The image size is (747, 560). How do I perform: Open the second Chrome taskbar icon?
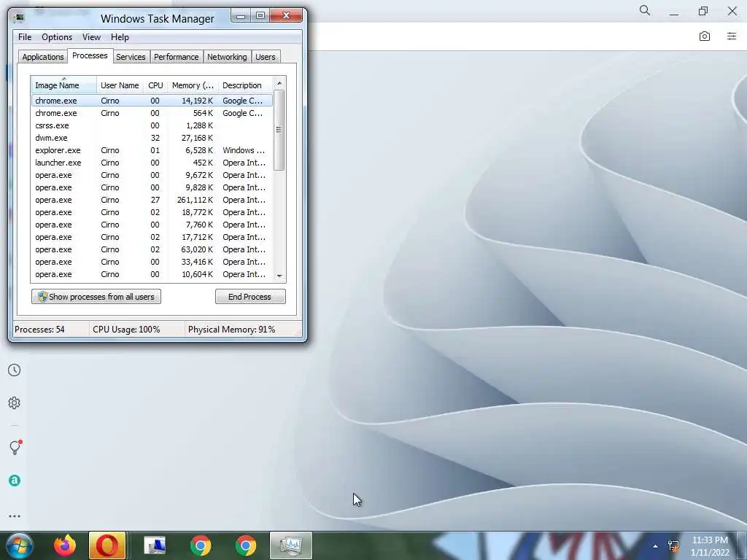pyautogui.click(x=246, y=545)
